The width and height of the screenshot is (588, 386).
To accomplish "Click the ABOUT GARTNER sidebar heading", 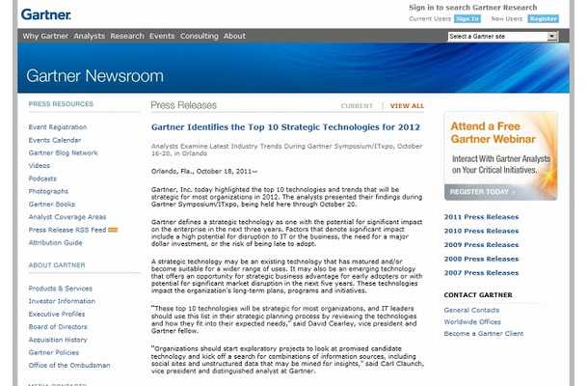I will click(57, 265).
